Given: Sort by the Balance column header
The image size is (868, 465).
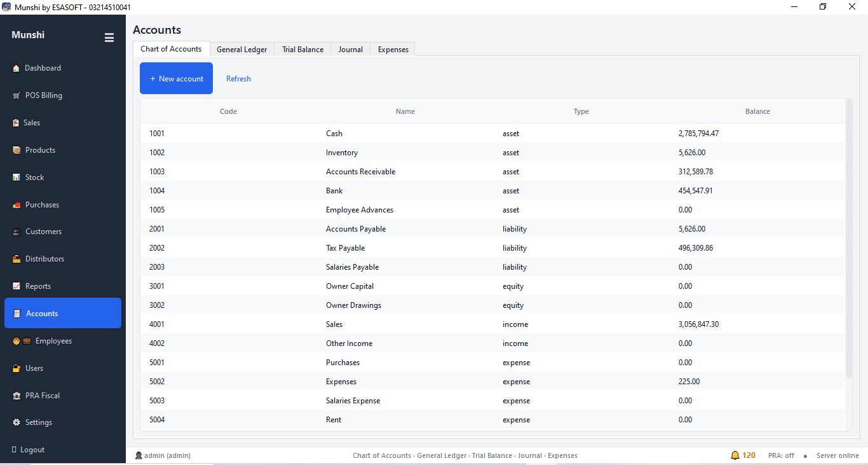Looking at the screenshot, I should [x=757, y=111].
